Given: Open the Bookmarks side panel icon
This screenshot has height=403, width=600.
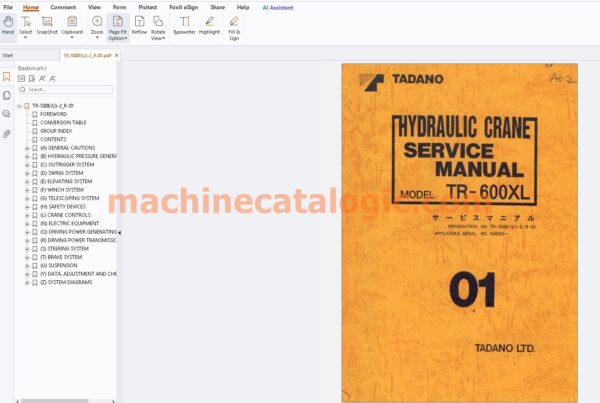Looking at the screenshot, I should click(x=7, y=77).
